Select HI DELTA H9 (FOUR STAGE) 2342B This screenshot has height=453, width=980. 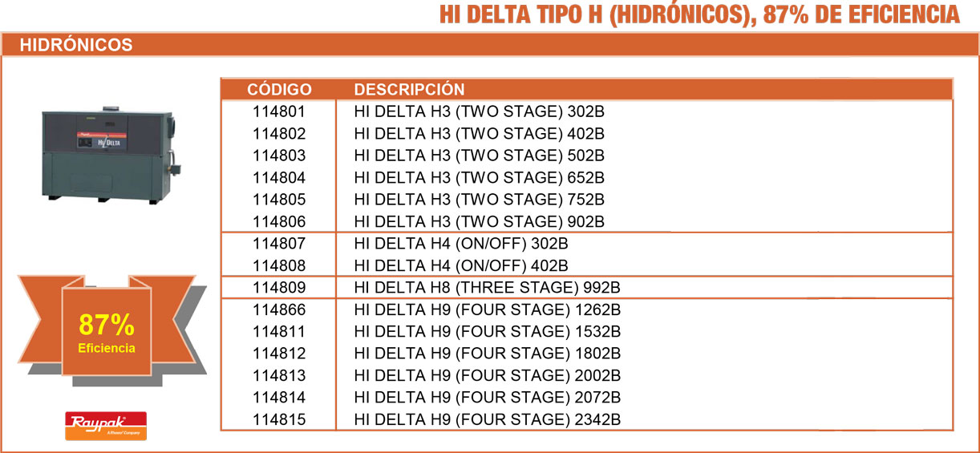[488, 419]
